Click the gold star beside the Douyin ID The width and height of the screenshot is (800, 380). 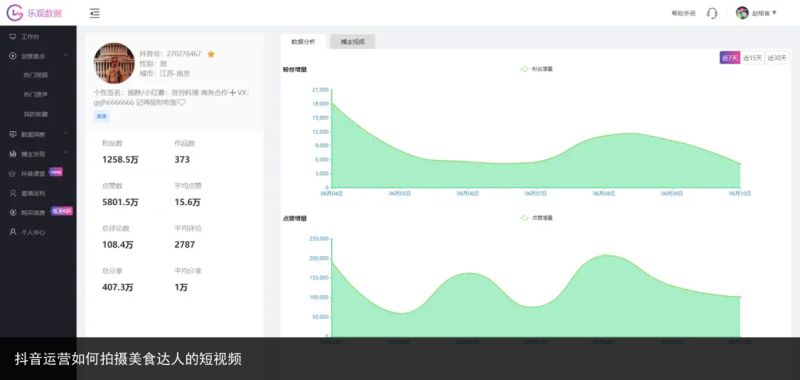click(x=211, y=54)
